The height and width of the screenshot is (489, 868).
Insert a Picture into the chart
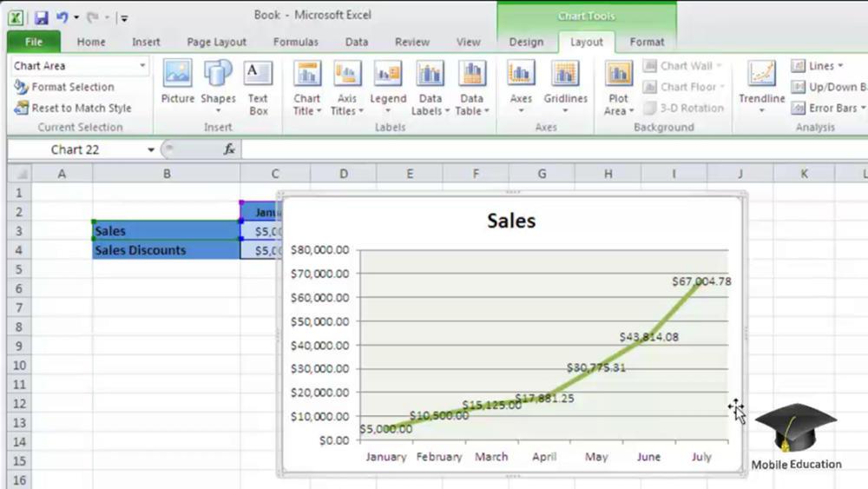point(178,82)
